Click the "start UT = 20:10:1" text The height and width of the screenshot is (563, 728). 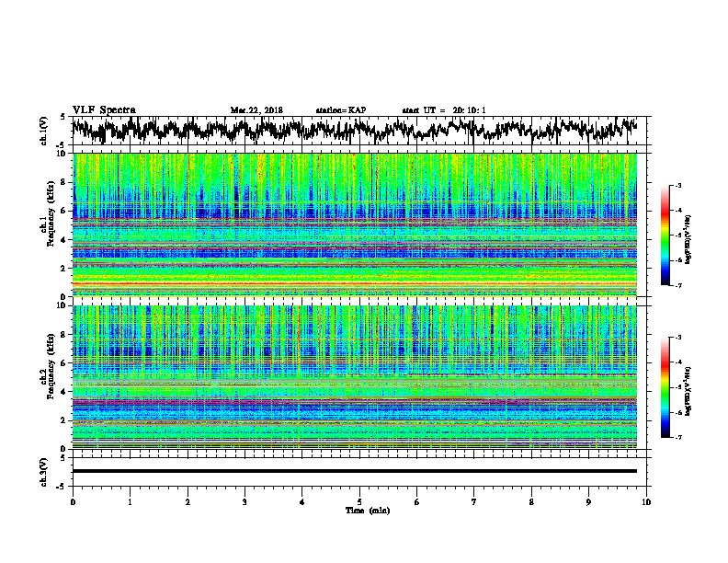tap(444, 110)
